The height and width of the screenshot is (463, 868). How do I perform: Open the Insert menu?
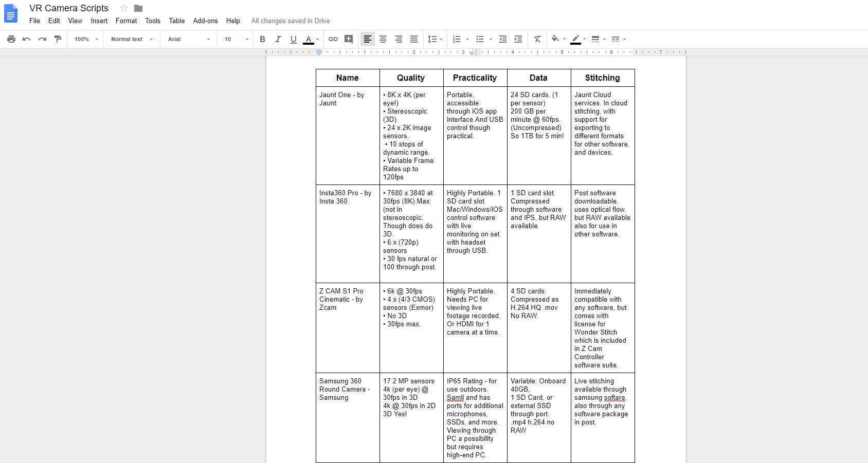(x=99, y=21)
